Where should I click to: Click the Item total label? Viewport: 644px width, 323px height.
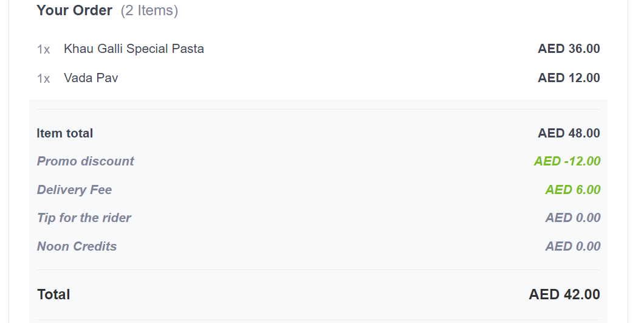(x=65, y=133)
